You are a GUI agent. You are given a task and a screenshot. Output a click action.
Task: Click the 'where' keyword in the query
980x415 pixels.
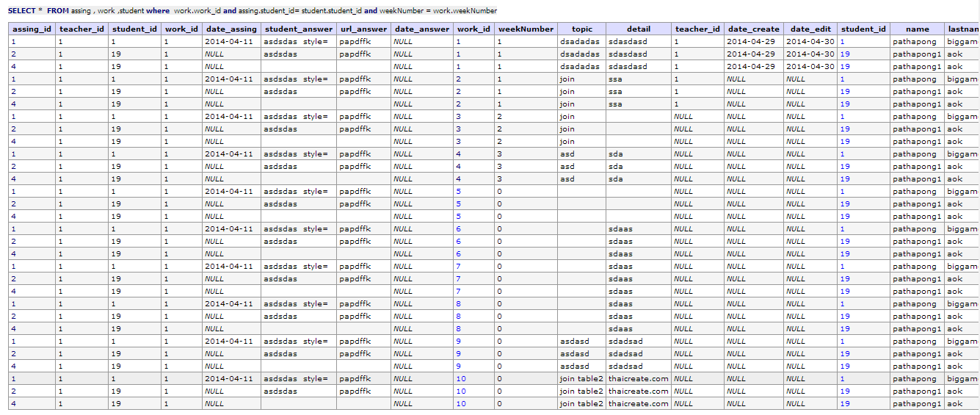coord(158,11)
